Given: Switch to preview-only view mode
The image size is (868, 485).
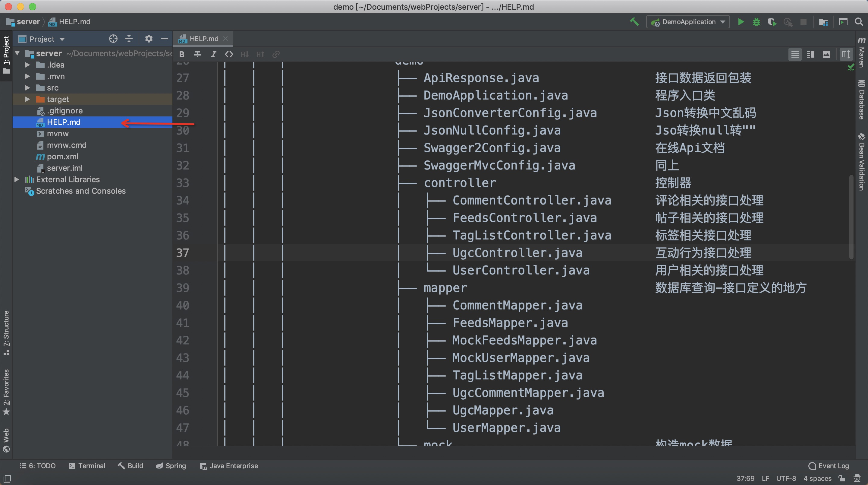Looking at the screenshot, I should (x=826, y=54).
